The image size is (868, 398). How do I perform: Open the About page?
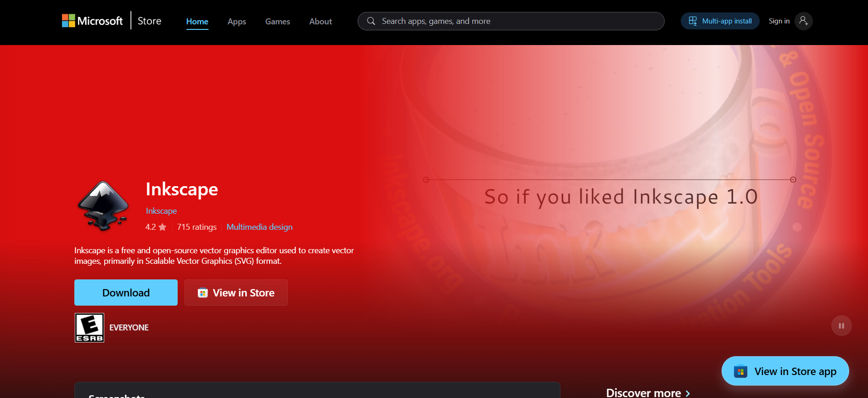320,22
